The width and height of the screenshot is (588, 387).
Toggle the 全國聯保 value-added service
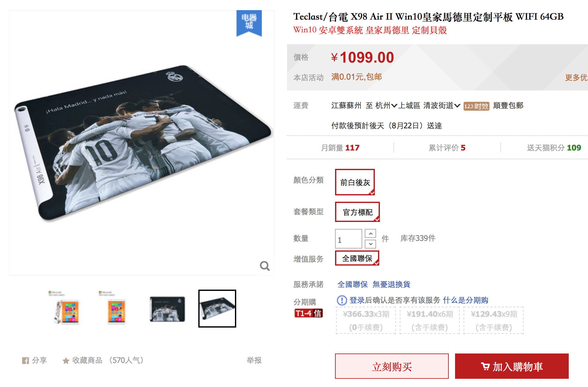[357, 258]
